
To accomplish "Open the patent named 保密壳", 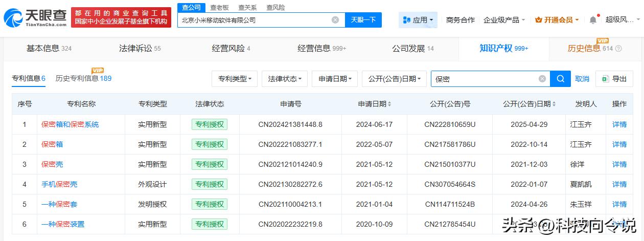I will (x=52, y=164).
